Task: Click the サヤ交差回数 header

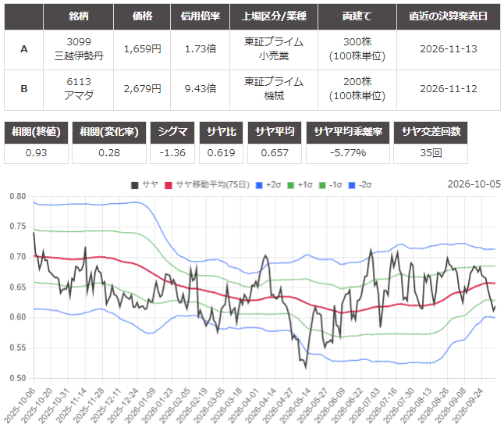Action: [431, 132]
